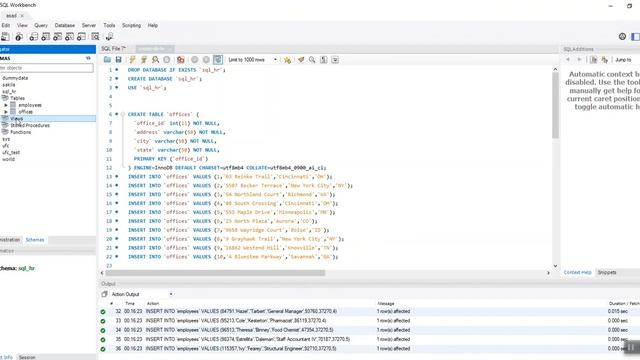Click the editor vertical scrollbar up arrow
The width and height of the screenshot is (640, 360).
(555, 69)
